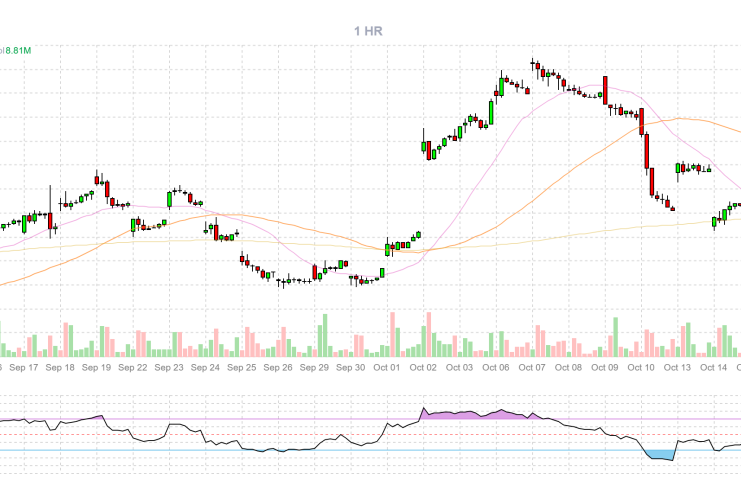This screenshot has width=741, height=486.
Task: Select the blue oversold RSI area
Action: [x=660, y=454]
